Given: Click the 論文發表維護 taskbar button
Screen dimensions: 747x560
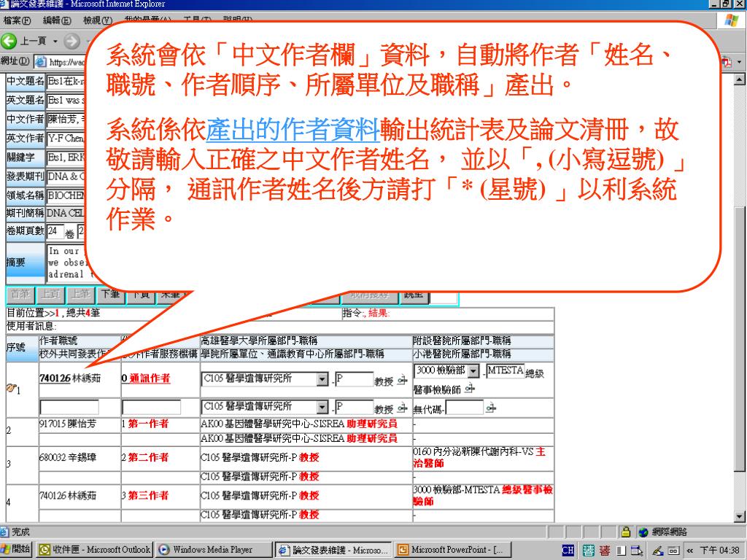Looking at the screenshot, I should pyautogui.click(x=334, y=550).
